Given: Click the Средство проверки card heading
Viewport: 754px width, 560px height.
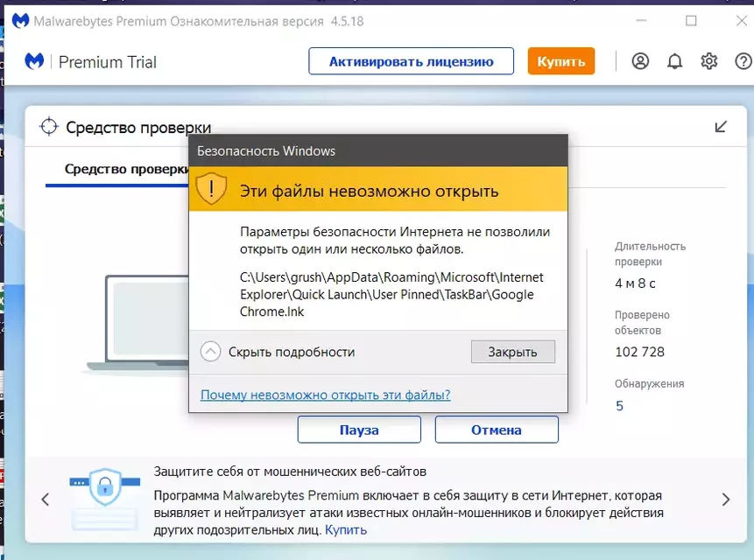Looking at the screenshot, I should 138,127.
